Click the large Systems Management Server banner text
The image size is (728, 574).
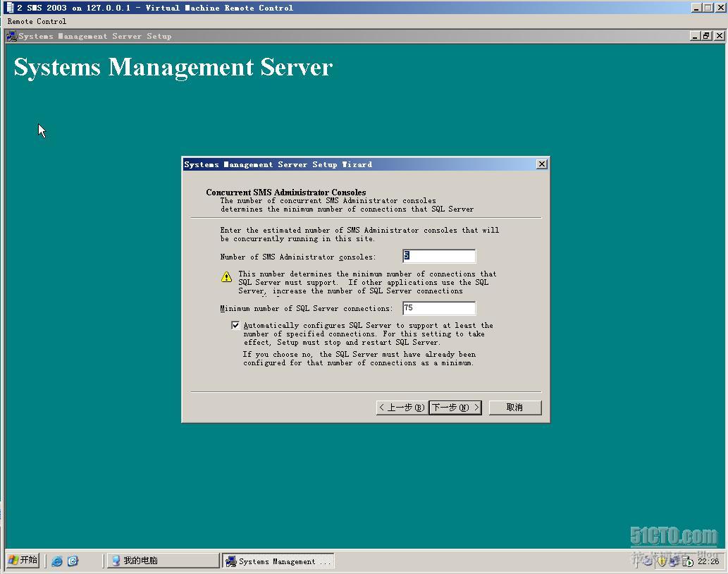(x=173, y=68)
